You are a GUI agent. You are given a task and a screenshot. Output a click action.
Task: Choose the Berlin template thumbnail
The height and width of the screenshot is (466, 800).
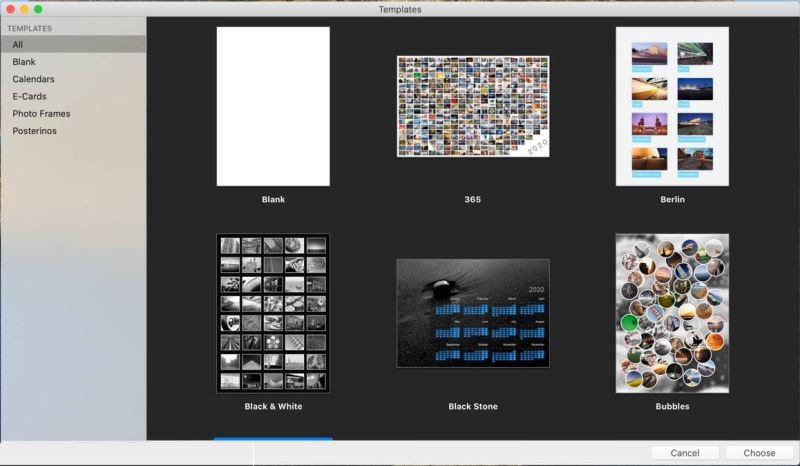(672, 106)
